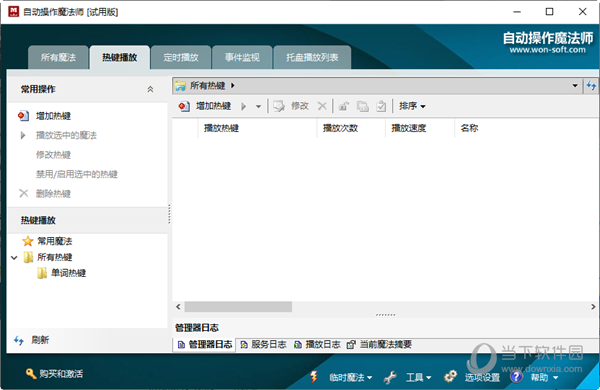Click the 播放速度 column header

point(420,128)
